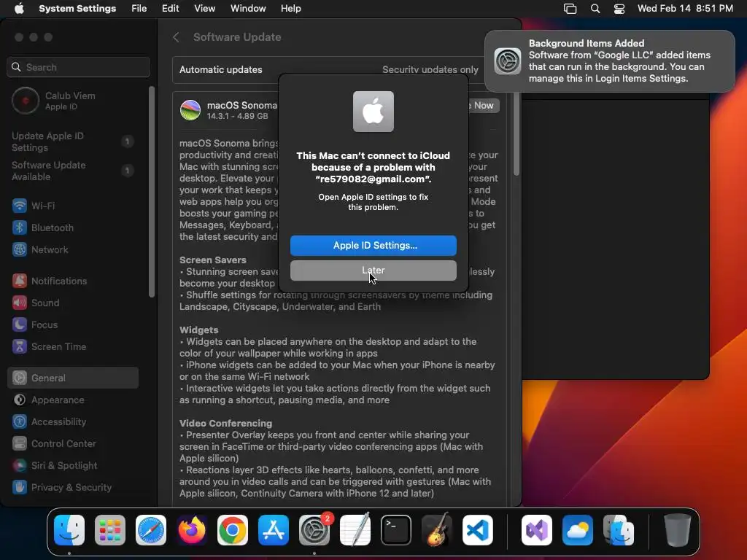Image resolution: width=747 pixels, height=560 pixels.
Task: Open the Apple menu
Action: coord(19,9)
